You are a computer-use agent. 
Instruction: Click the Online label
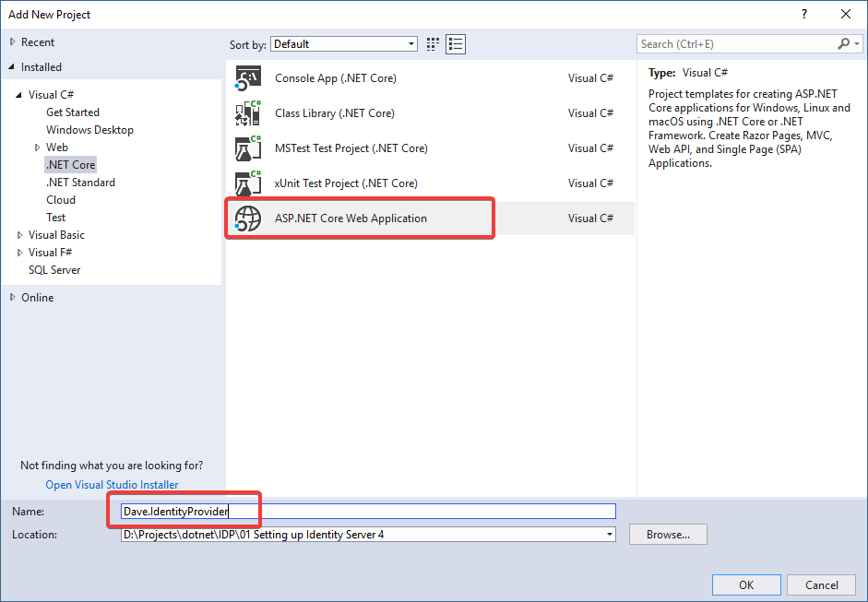pos(38,297)
